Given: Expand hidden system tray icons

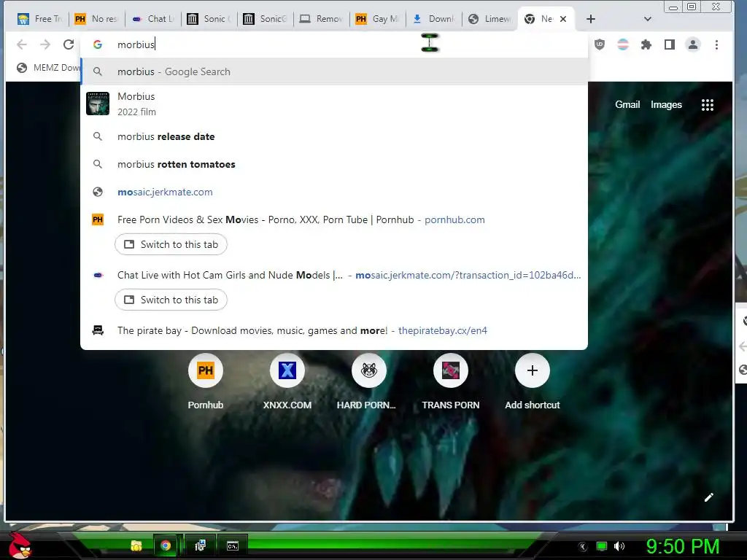Looking at the screenshot, I should tap(583, 547).
